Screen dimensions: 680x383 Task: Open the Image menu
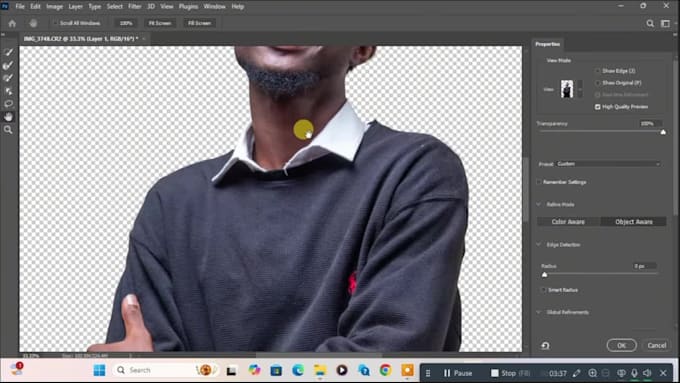click(55, 7)
